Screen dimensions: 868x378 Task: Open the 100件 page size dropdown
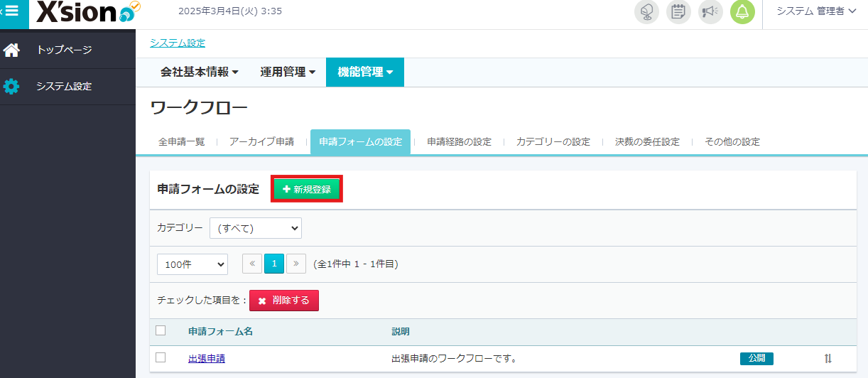[x=192, y=264]
